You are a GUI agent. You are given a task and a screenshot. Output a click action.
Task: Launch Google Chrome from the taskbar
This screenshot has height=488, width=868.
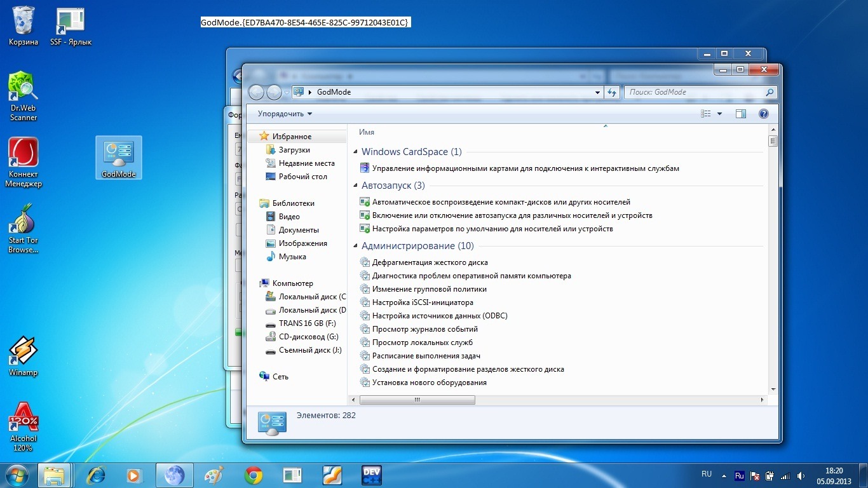click(254, 475)
